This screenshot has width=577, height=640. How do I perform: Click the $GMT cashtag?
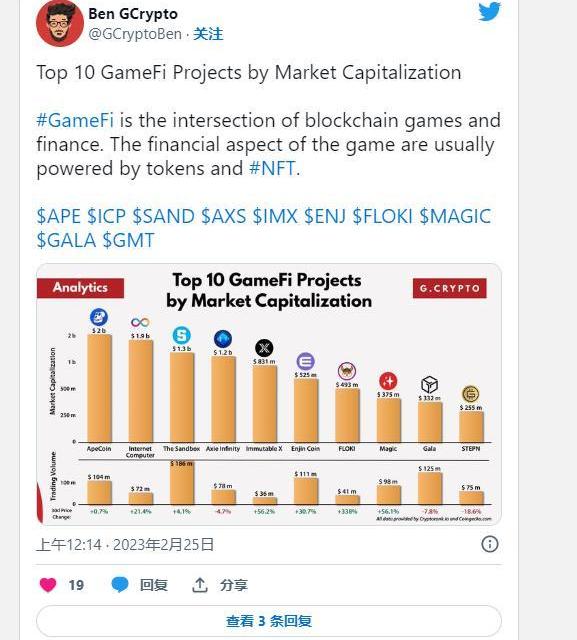(128, 240)
